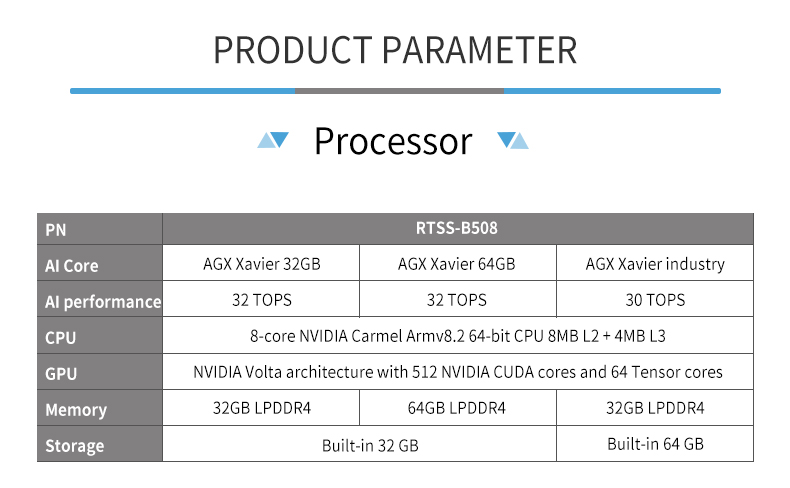The width and height of the screenshot is (790, 488).
Task: Click the 30 TOPS cell
Action: (x=655, y=300)
